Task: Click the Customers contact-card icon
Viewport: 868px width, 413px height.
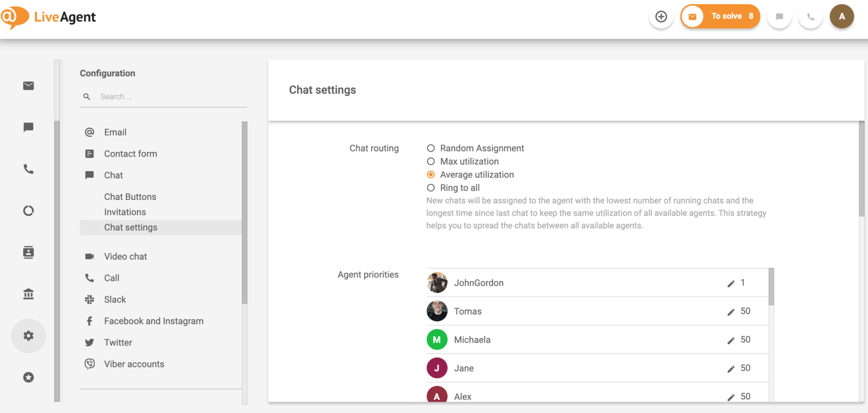Action: pos(28,252)
